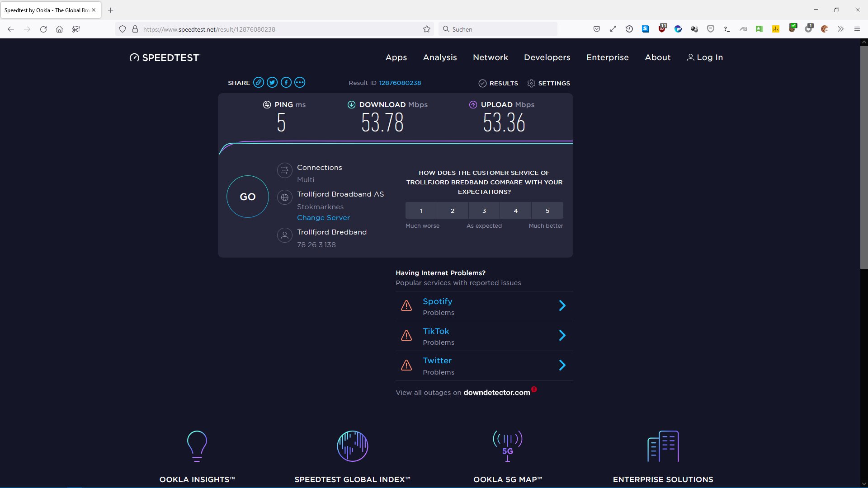Rate customer service as 5

(x=547, y=211)
